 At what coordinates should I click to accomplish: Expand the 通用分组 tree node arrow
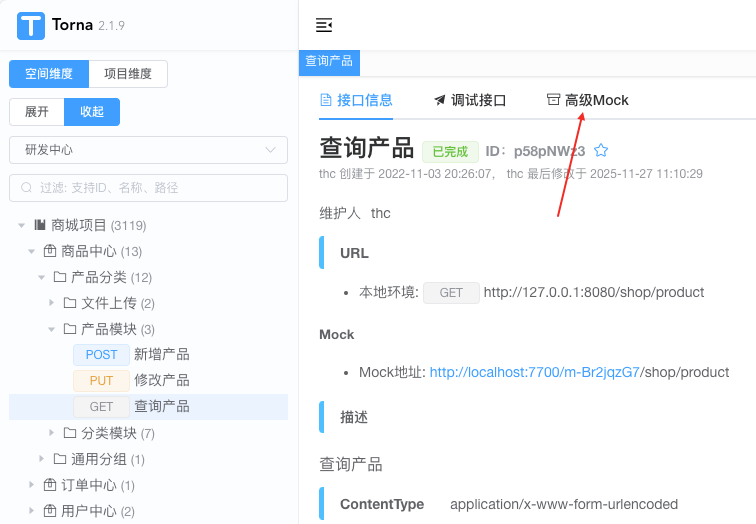41,459
